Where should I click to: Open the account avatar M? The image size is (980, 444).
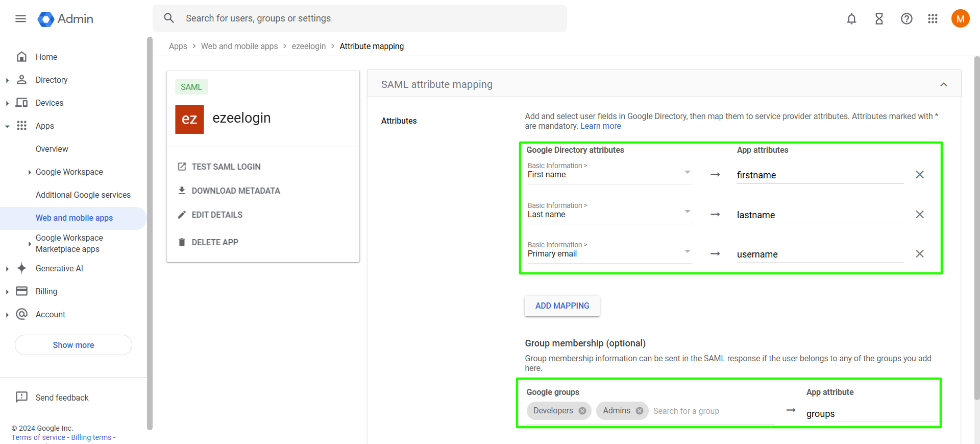coord(960,19)
